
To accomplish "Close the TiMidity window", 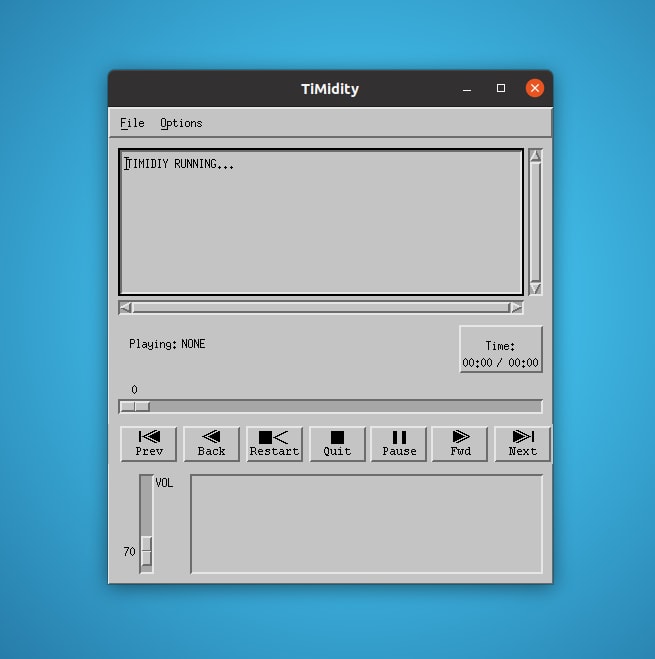I will pyautogui.click(x=535, y=88).
